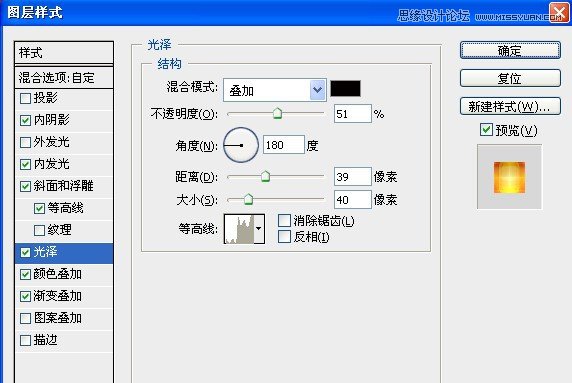Screen dimensions: 572x383
Task: Click the size field showing 40
Action: click(352, 200)
